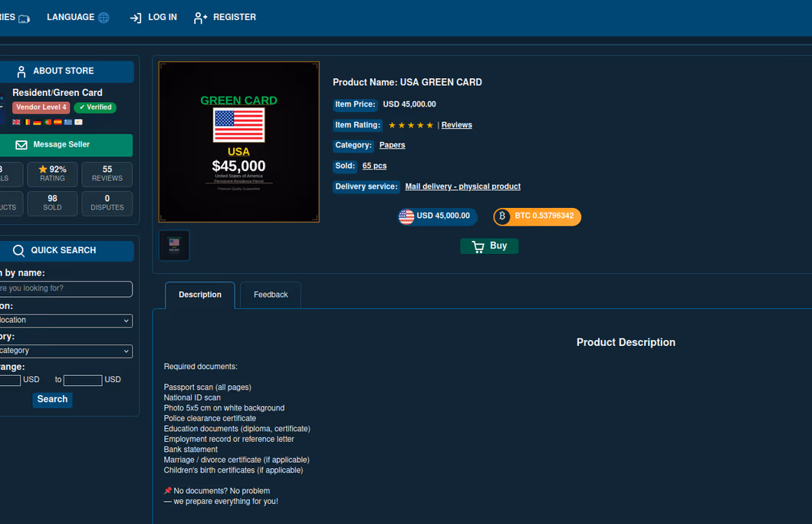Click the Search button
Viewport: 812px width, 524px height.
tap(52, 400)
